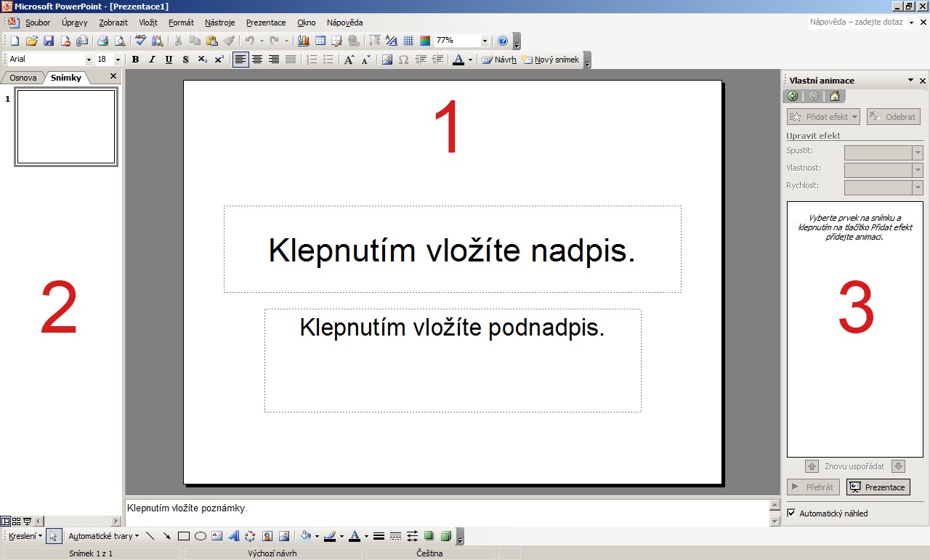Toggle subscript formatting
Image resolution: width=930 pixels, height=560 pixels.
point(202,60)
